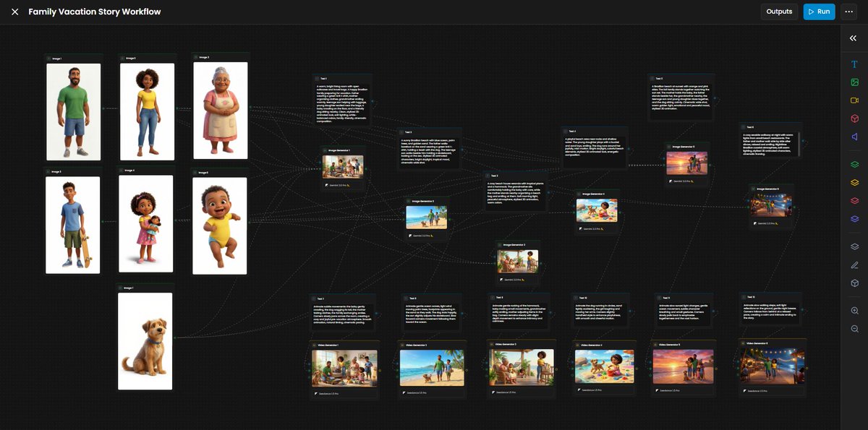This screenshot has height=430, width=868.
Task: Select the 3D object tool icon
Action: tap(854, 118)
